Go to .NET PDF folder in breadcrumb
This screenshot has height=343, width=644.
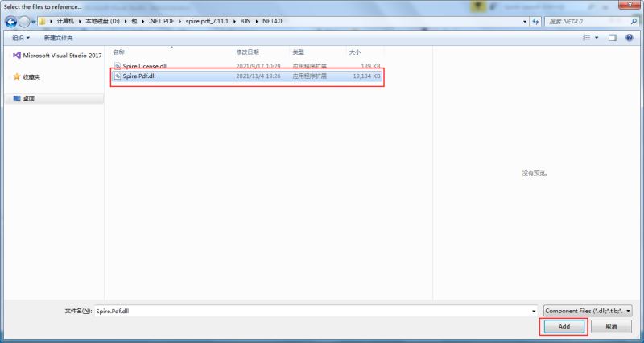point(162,21)
